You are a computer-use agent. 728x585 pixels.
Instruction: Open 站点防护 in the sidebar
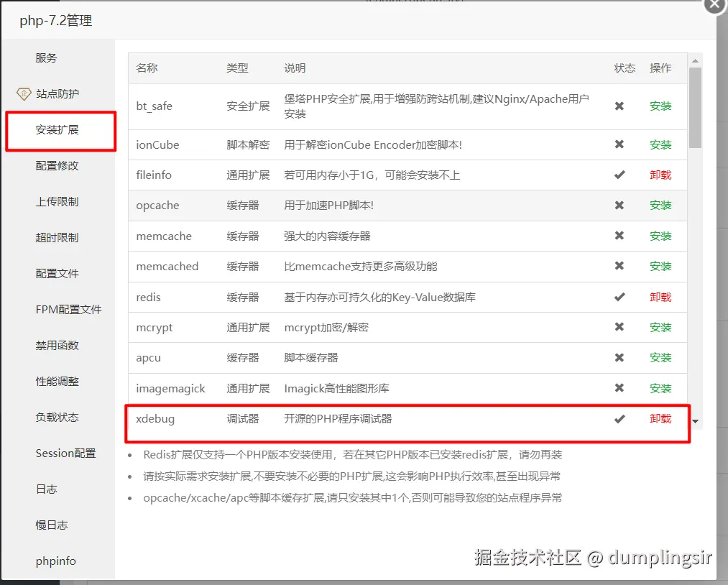[x=57, y=93]
